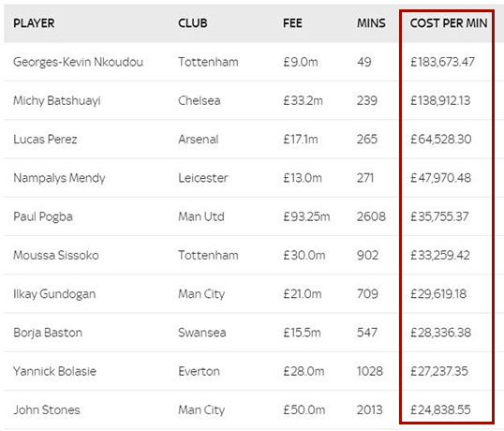Click the £183,673.47 cost per min value
Viewport: 504px width, 431px height.
point(442,62)
